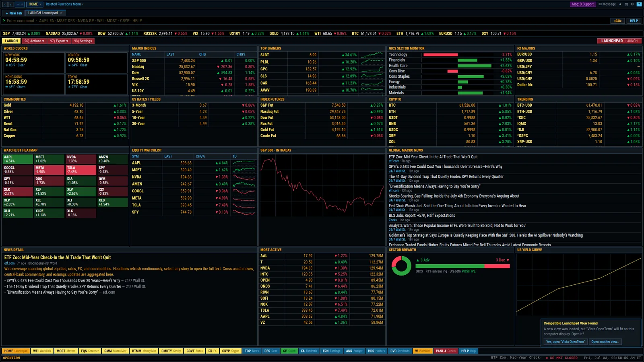Click the Technology sector bar
The height and width of the screenshot is (362, 644).
(440, 55)
